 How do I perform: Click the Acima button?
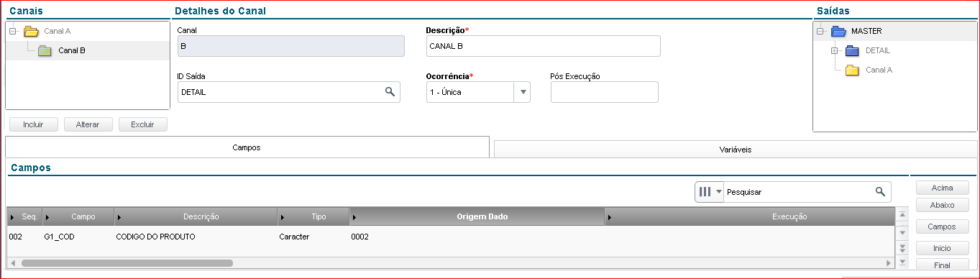pos(942,188)
